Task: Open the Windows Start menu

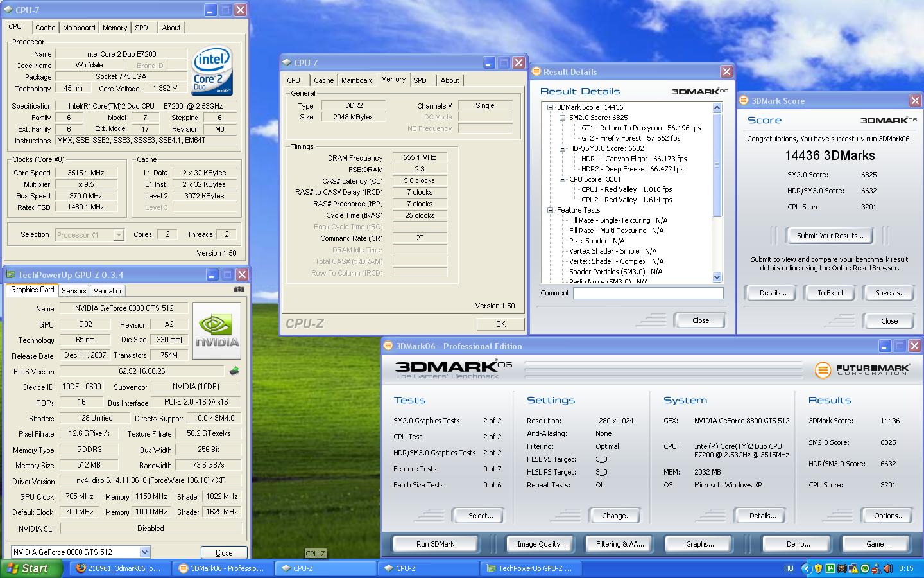Action: click(x=31, y=568)
